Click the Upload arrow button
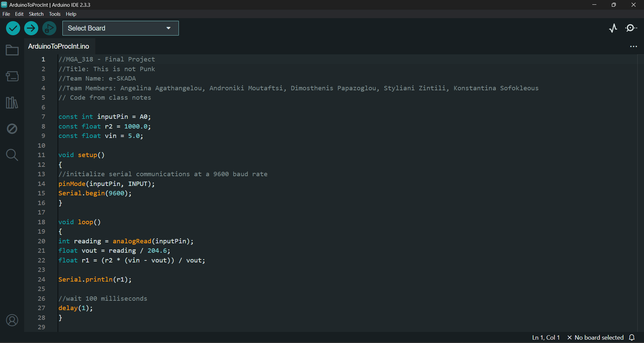Image resolution: width=644 pixels, height=343 pixels. [31, 29]
